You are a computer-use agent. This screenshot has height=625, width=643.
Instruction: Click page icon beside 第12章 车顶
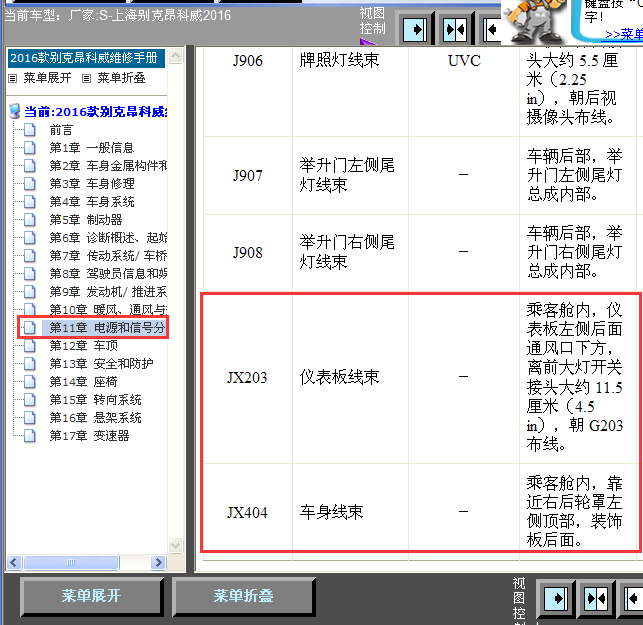pos(30,346)
